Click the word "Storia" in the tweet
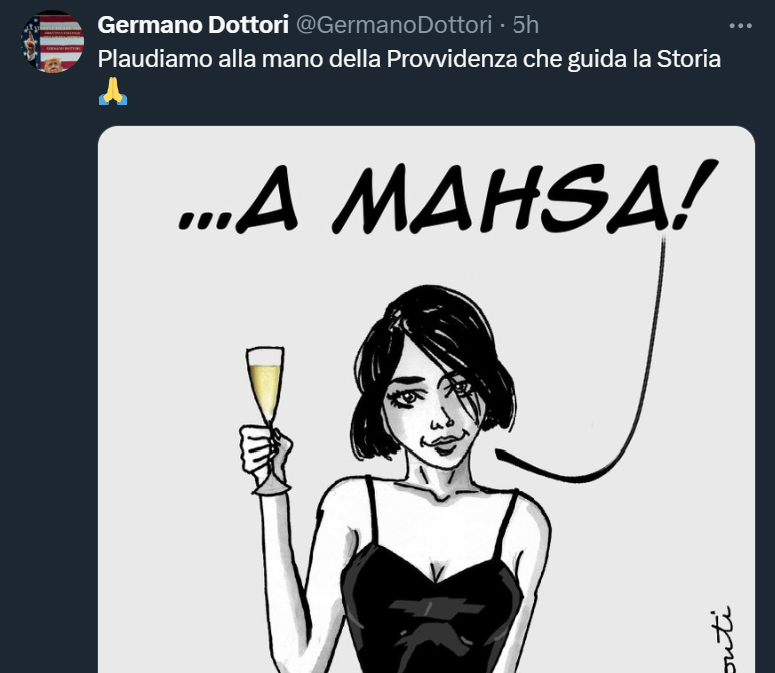The width and height of the screenshot is (775, 673). pos(686,58)
